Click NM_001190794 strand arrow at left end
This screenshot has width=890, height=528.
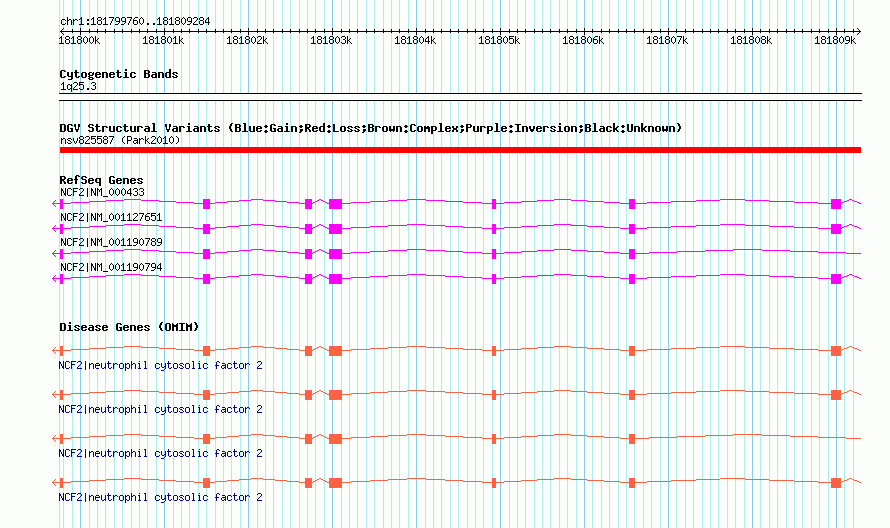point(55,278)
